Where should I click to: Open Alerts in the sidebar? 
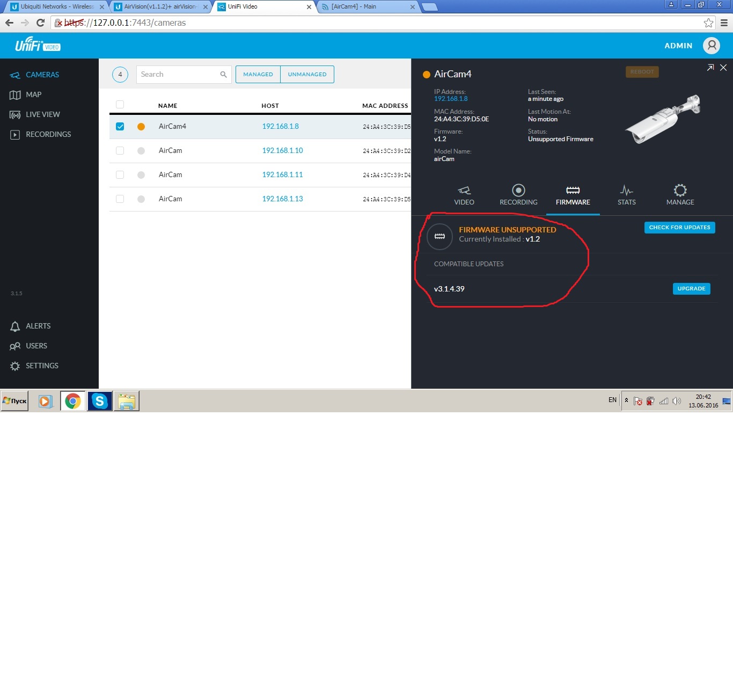30,326
